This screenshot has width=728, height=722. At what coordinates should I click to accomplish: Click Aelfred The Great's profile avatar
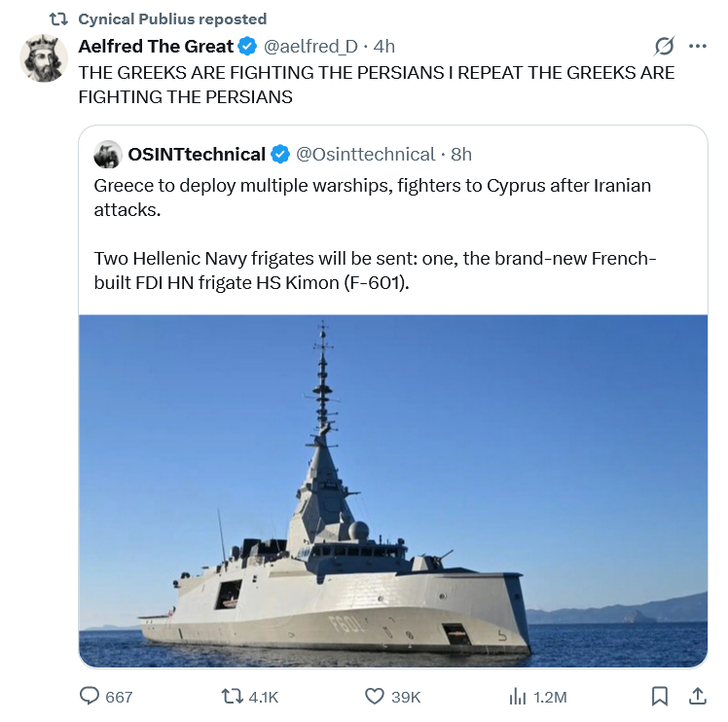pos(43,58)
